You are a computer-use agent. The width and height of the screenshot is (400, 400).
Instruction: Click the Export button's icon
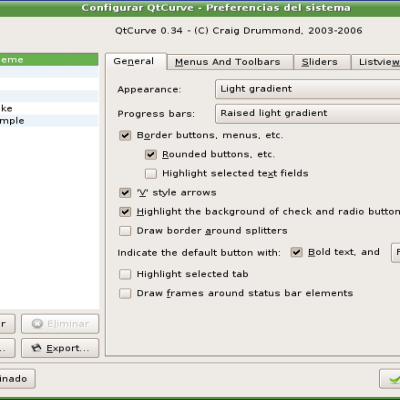point(36,348)
